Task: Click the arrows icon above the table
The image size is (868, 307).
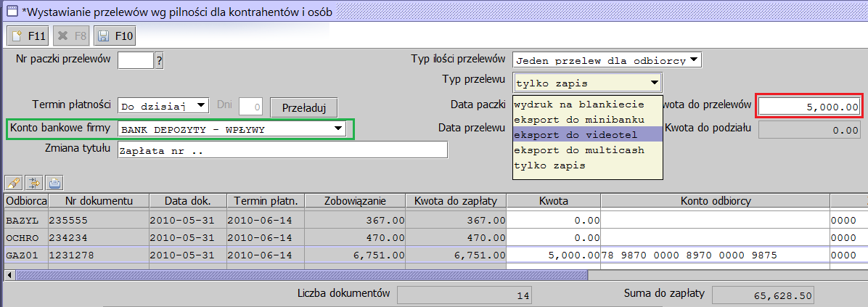Action: click(34, 181)
